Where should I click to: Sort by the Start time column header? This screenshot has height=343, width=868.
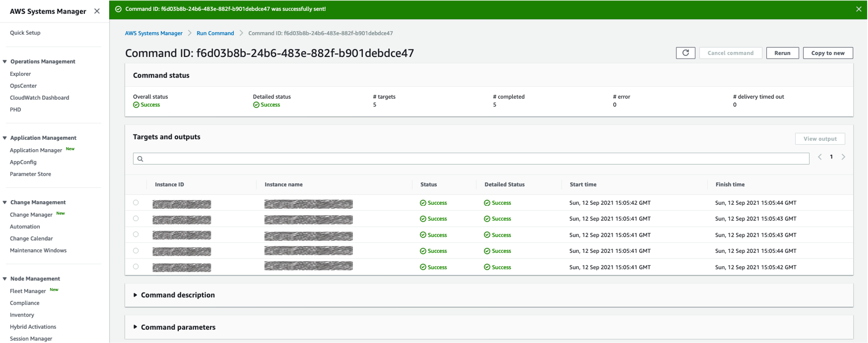coord(583,184)
